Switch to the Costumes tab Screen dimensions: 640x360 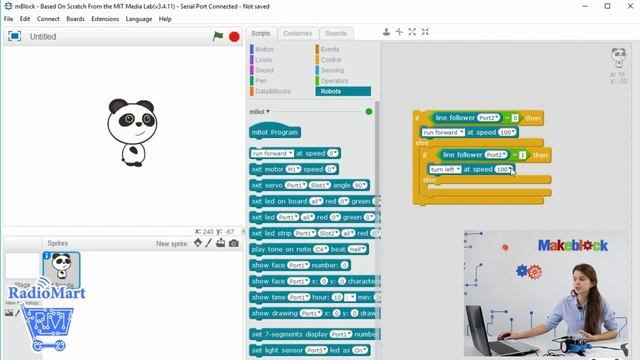[298, 33]
